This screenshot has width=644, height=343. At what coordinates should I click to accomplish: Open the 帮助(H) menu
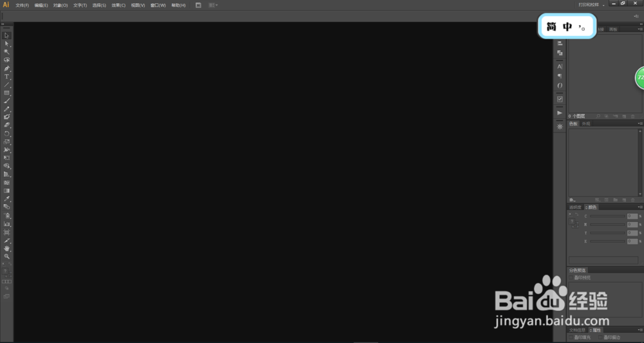coord(178,5)
